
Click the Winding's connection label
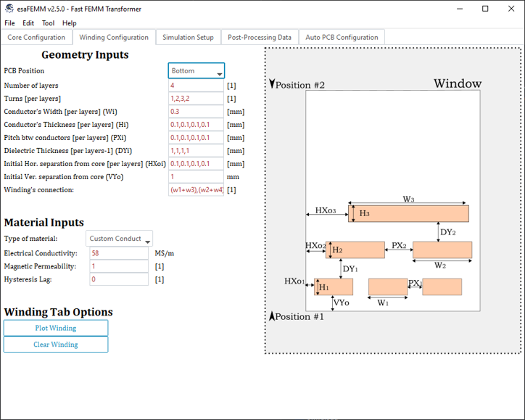tap(39, 190)
